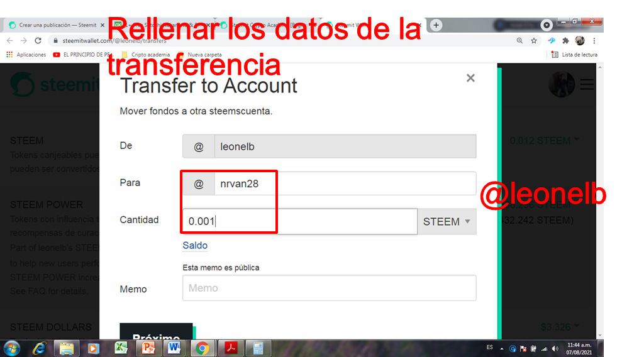Open the media player taskbar icon
The height and width of the screenshot is (357, 644).
[x=93, y=348]
